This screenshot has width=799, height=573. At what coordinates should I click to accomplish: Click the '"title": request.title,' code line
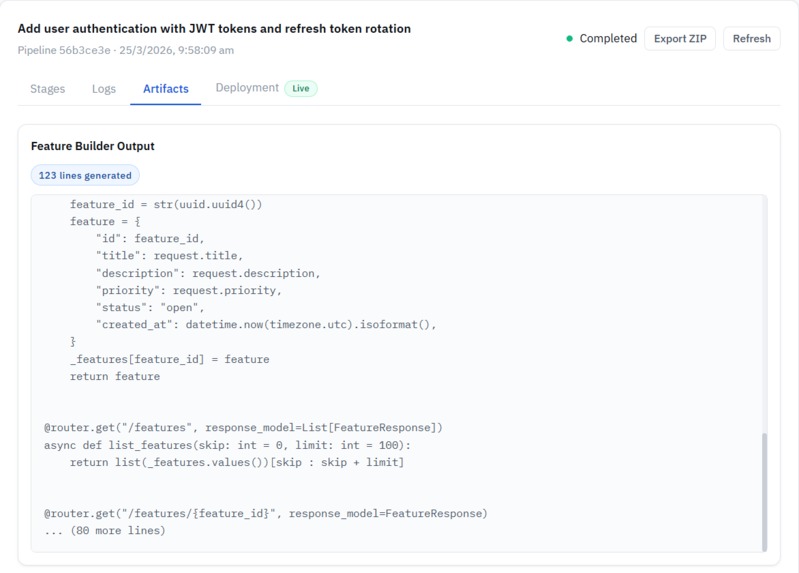click(x=169, y=256)
